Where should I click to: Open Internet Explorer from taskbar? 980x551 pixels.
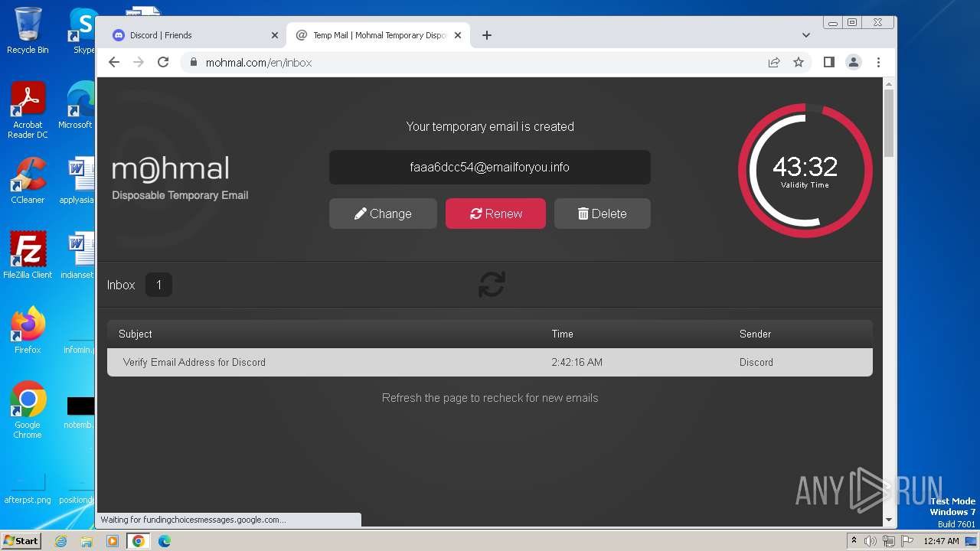click(60, 541)
